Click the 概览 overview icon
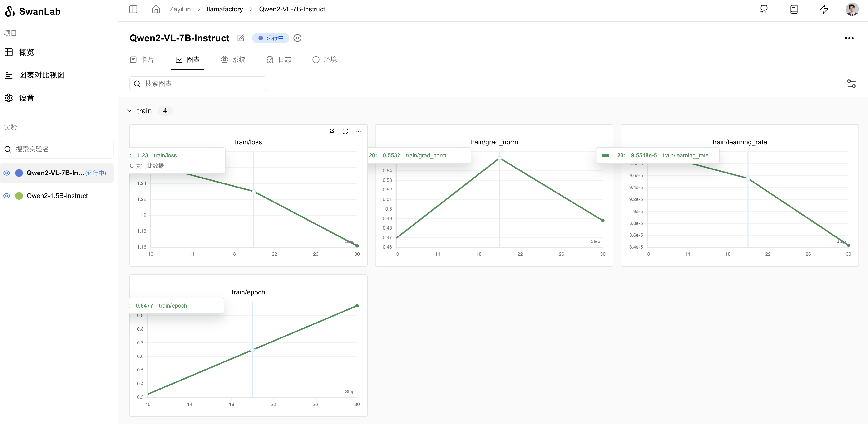This screenshot has height=424, width=868. (8, 52)
